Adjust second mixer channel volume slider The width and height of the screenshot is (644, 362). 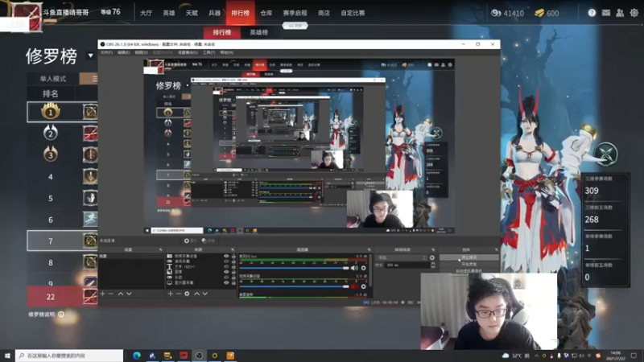(294, 286)
